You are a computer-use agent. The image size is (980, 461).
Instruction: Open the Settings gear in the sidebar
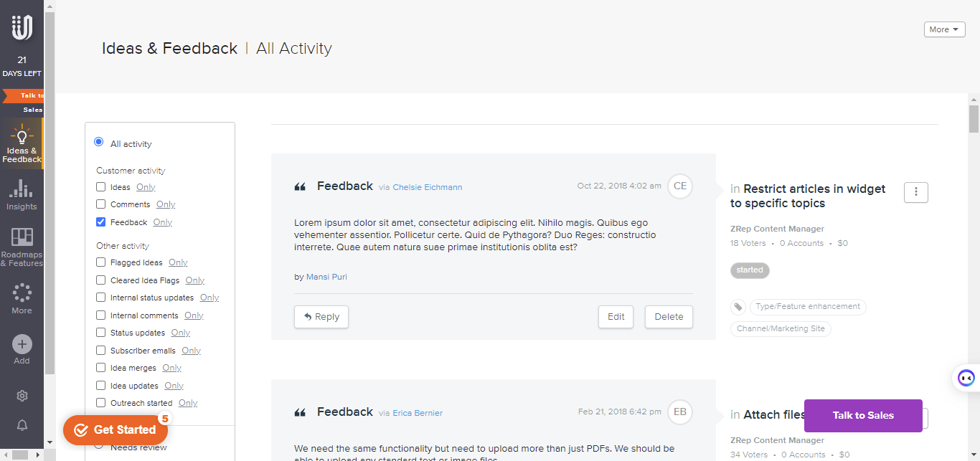point(22,395)
